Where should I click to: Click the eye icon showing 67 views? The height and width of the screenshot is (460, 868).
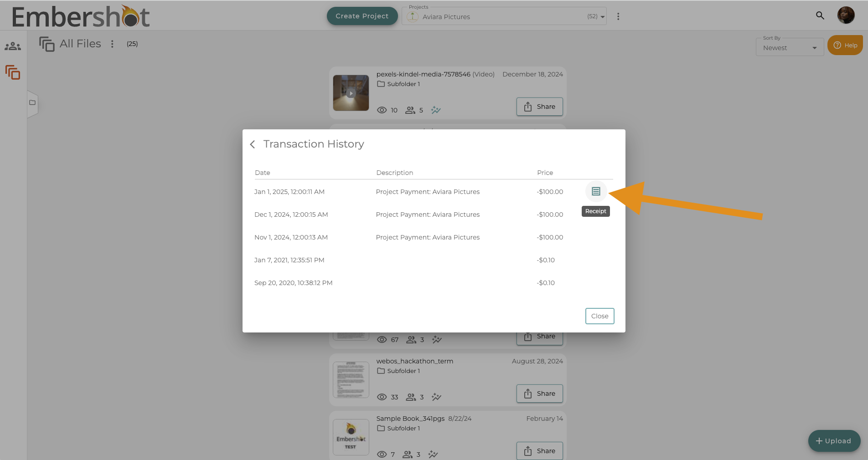coord(382,340)
